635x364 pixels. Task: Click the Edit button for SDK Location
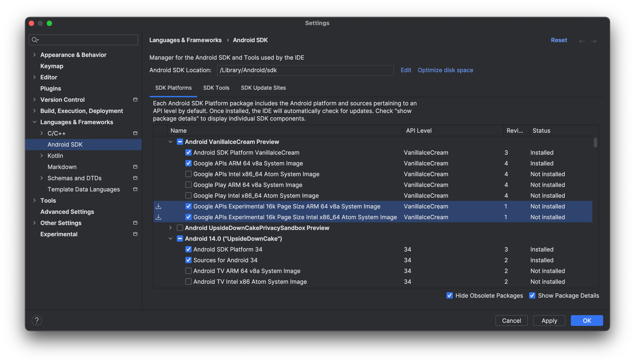tap(406, 70)
